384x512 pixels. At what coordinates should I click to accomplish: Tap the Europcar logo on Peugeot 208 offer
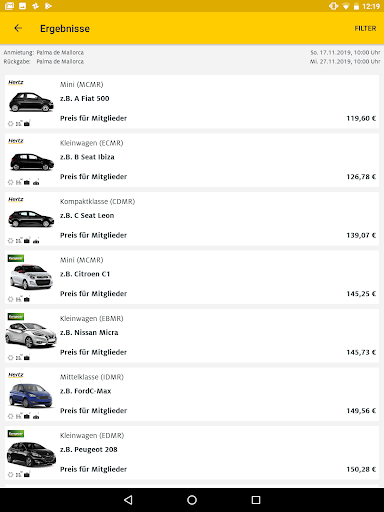coord(16,434)
